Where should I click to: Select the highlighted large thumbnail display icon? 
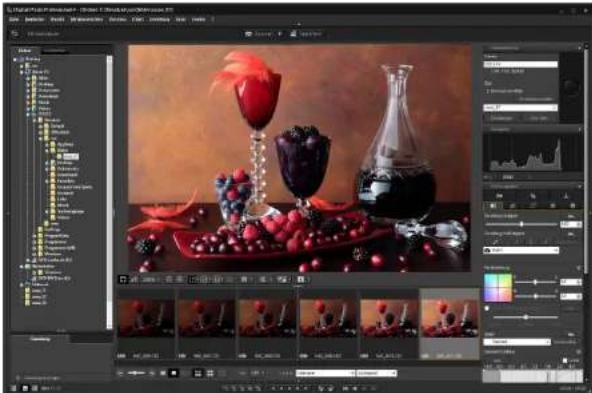coord(173,373)
